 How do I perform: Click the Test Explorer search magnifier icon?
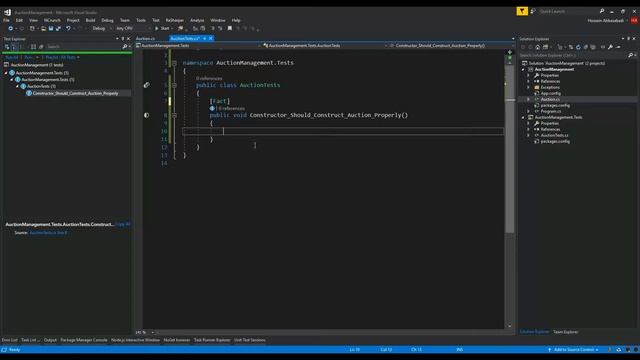click(124, 47)
